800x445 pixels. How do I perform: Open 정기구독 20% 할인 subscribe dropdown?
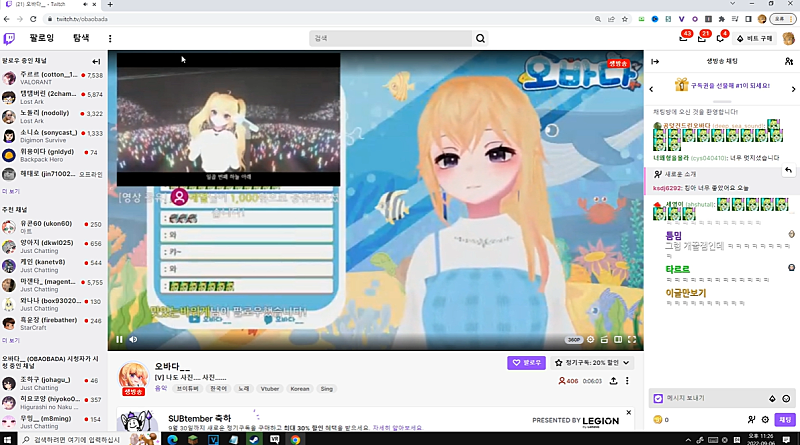click(x=592, y=363)
